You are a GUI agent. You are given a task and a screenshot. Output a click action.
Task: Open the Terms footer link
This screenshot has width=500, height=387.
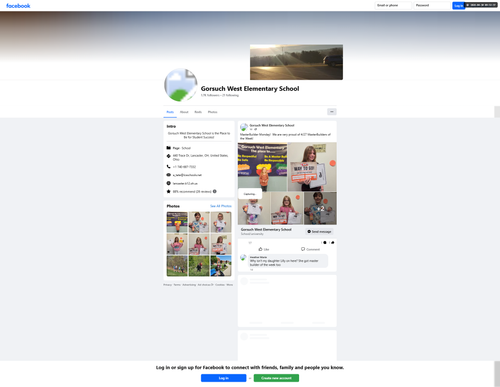177,285
